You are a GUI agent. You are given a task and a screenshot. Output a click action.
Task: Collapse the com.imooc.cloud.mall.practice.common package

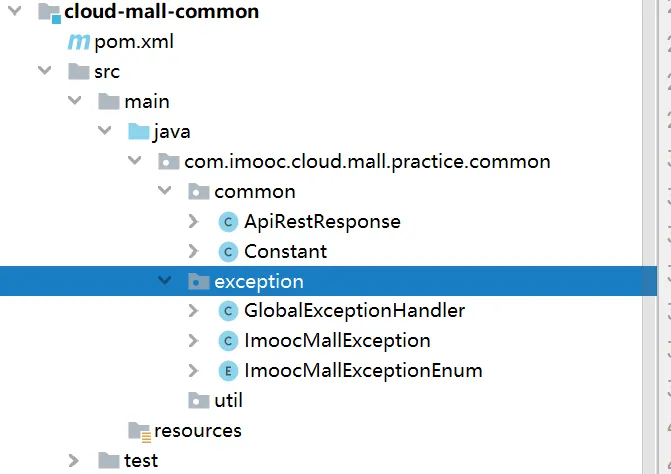click(x=134, y=161)
